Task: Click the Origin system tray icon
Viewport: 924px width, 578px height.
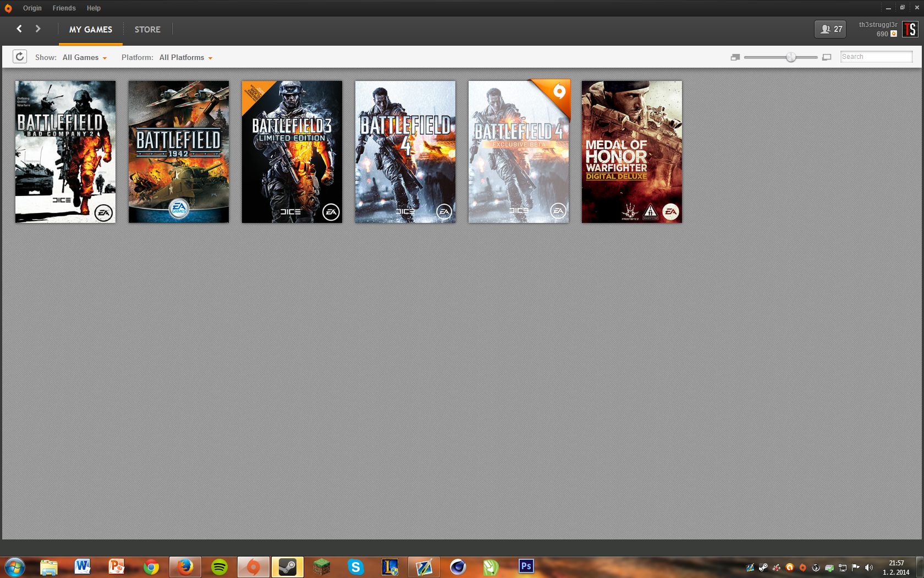Action: [x=803, y=568]
